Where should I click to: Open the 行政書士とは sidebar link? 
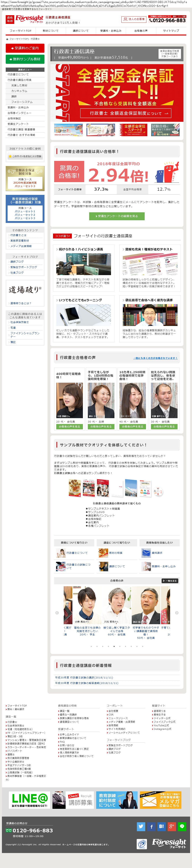click(18, 235)
